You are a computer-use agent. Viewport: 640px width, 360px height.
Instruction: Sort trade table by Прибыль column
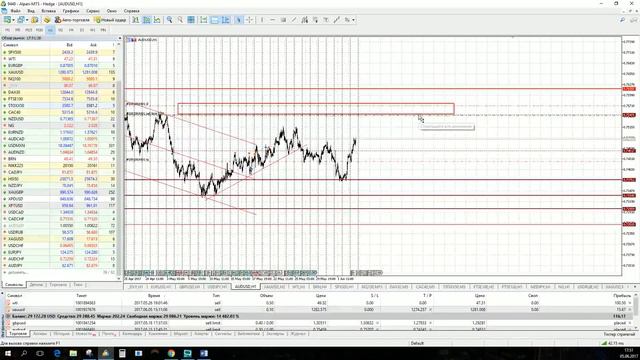622,295
